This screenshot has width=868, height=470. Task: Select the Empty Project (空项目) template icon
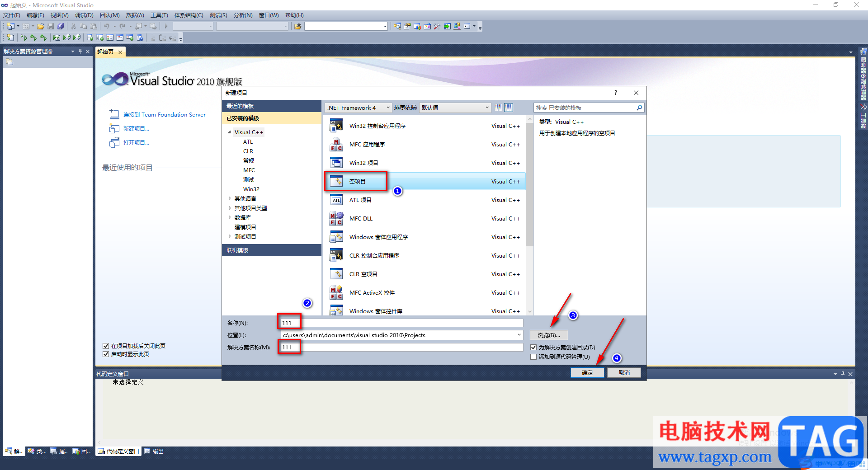(336, 181)
